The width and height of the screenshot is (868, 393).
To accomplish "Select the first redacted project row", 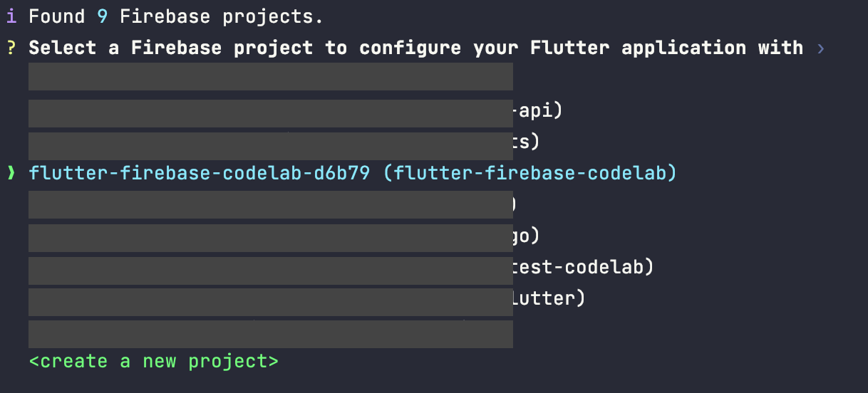I will pos(271,77).
